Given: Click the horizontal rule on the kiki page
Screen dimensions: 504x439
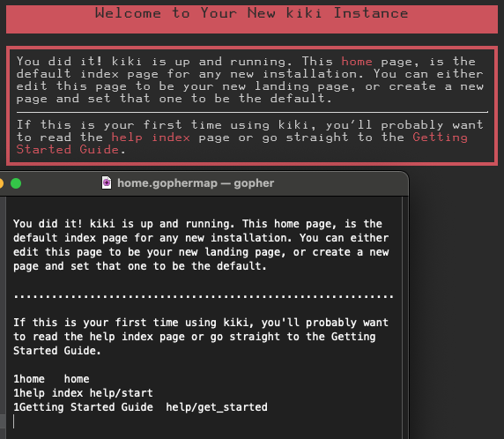Looking at the screenshot, I should (x=252, y=112).
